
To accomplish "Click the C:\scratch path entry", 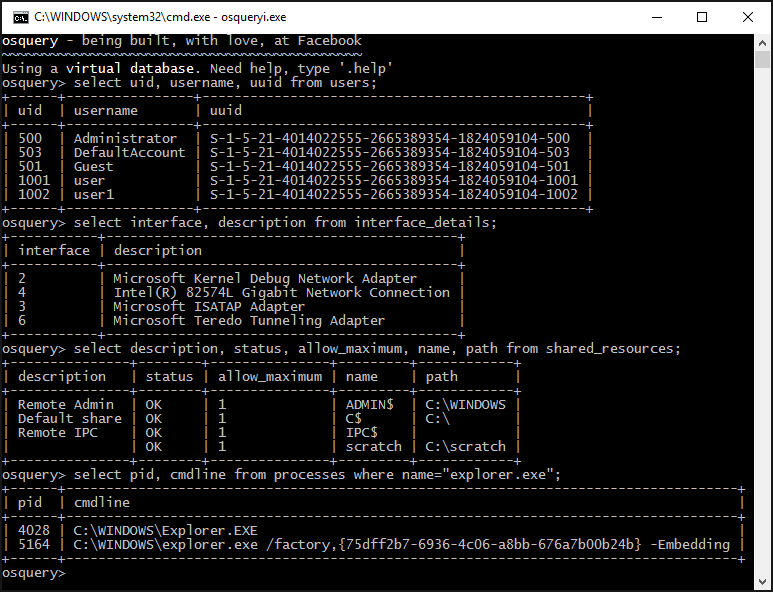I will (465, 446).
